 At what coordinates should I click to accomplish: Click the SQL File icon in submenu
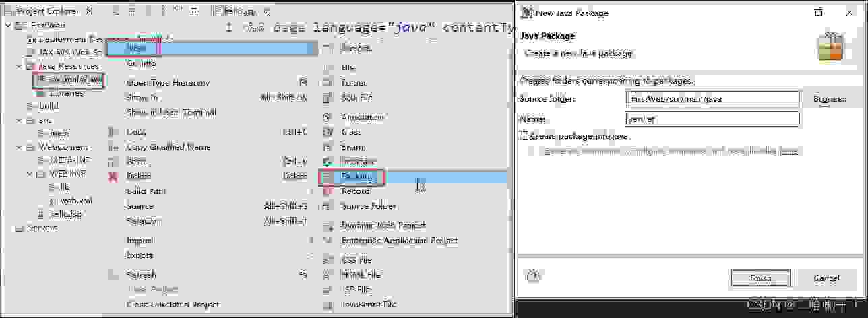tap(328, 98)
